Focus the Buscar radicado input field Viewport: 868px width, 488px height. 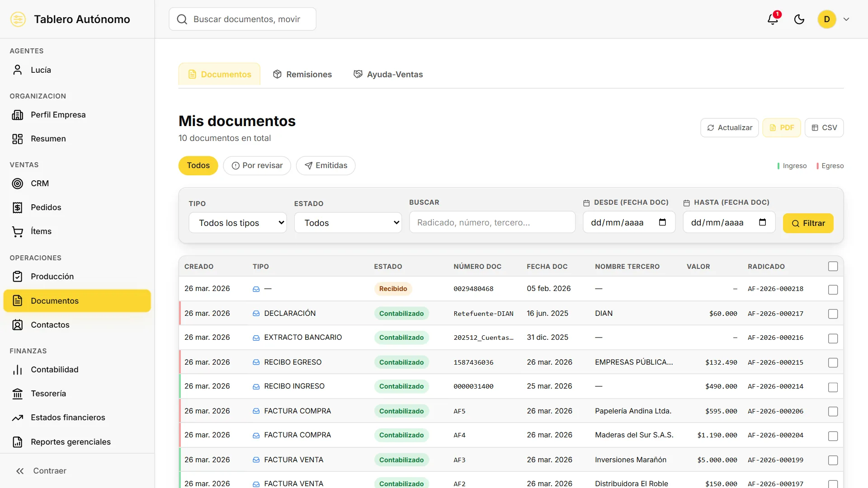tap(492, 222)
